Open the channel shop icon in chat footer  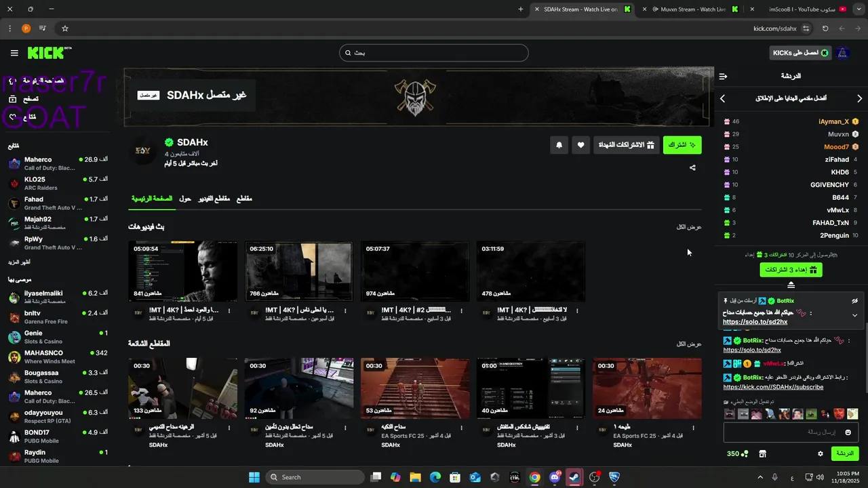pyautogui.click(x=762, y=453)
